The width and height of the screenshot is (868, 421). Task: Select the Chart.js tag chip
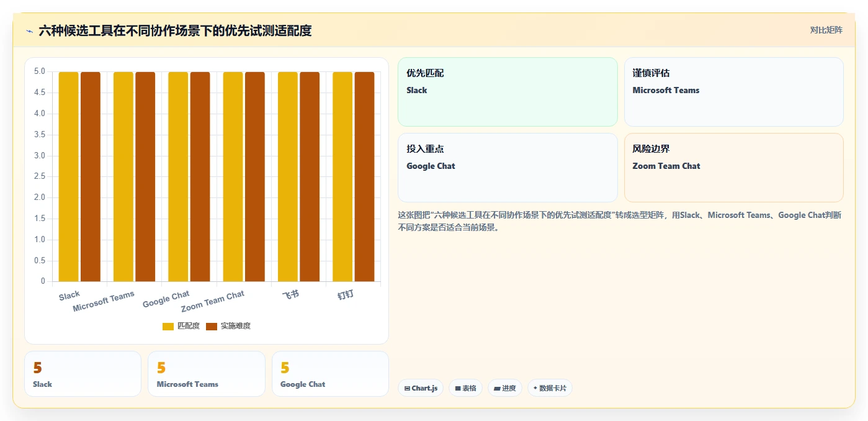pyautogui.click(x=421, y=388)
